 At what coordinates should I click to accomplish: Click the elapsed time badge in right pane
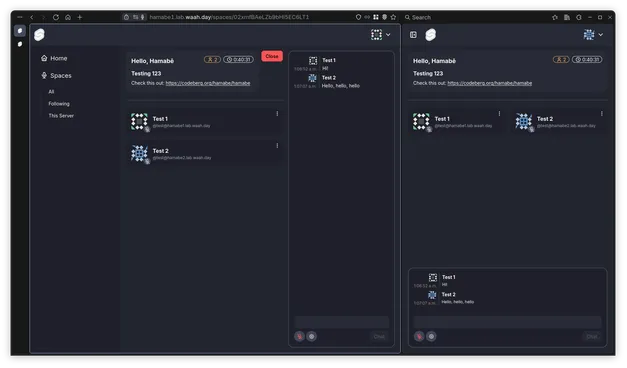[x=587, y=60]
